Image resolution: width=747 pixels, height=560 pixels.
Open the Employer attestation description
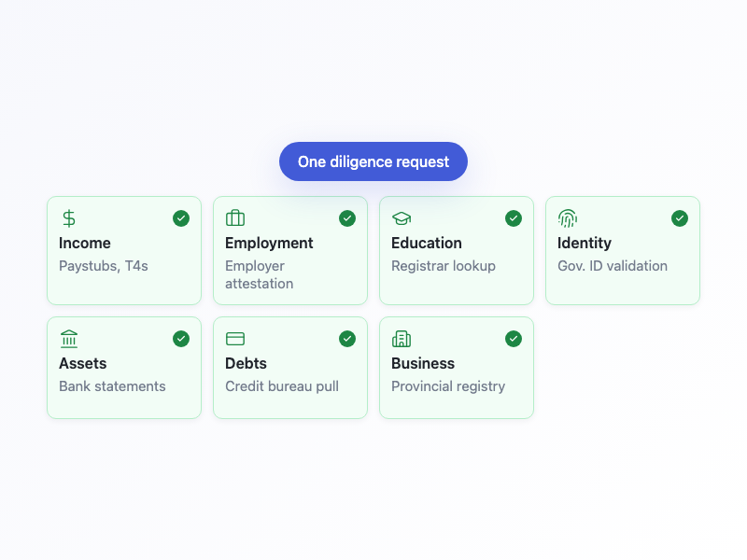(259, 274)
